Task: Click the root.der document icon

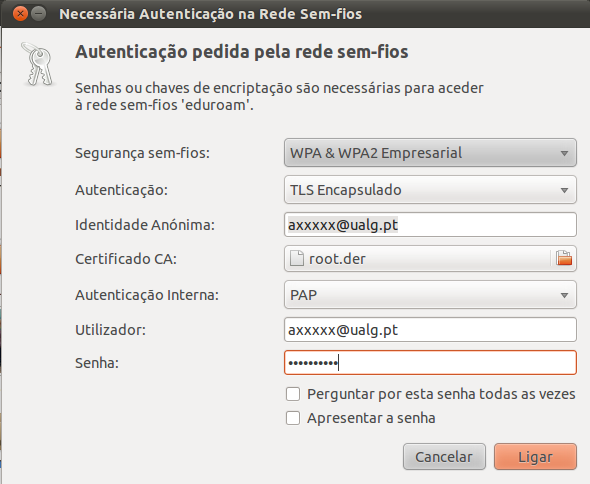Action: point(297,259)
